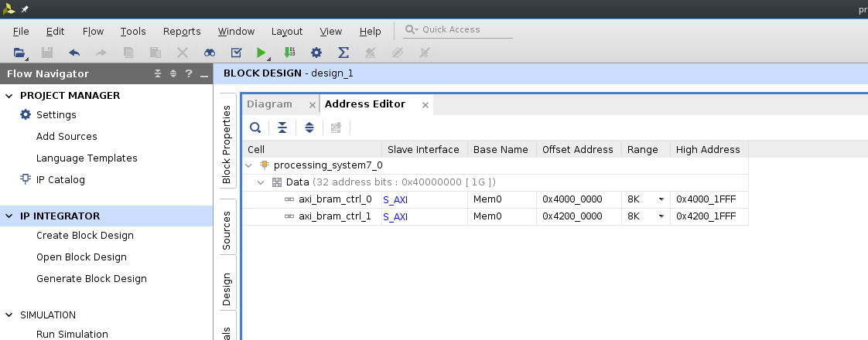This screenshot has height=340, width=868.
Task: Collapse the Data address segment node
Action: 261,182
